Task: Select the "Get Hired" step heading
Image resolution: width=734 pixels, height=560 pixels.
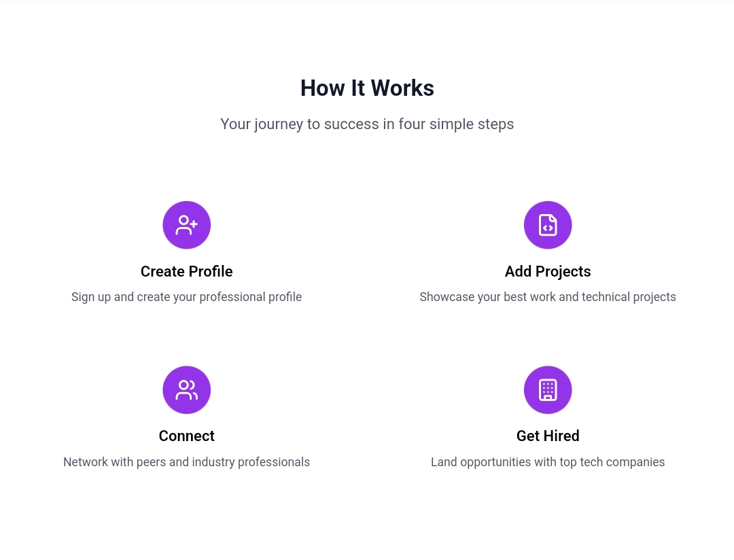Action: [548, 436]
